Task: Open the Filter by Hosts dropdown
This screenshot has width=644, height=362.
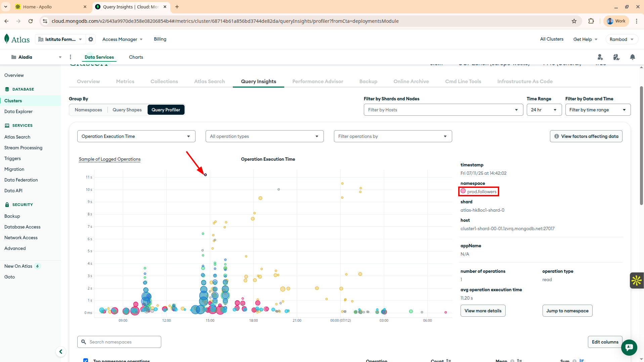Action: 443,110
